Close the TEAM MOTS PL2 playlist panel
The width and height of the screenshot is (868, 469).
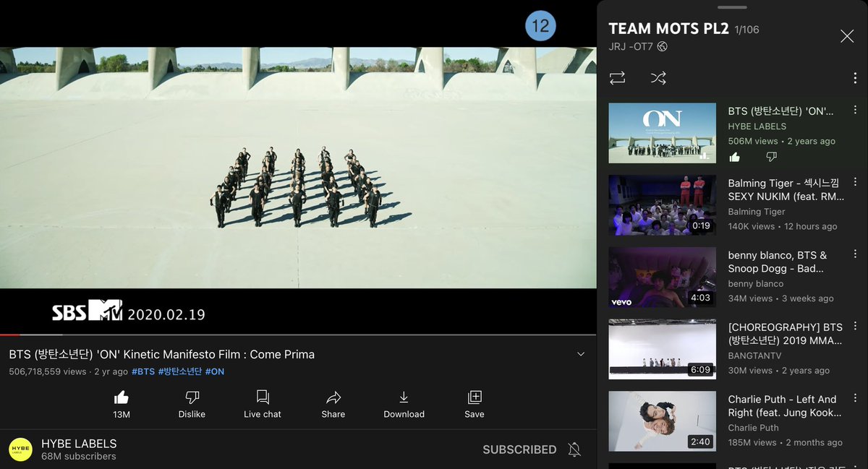(847, 36)
